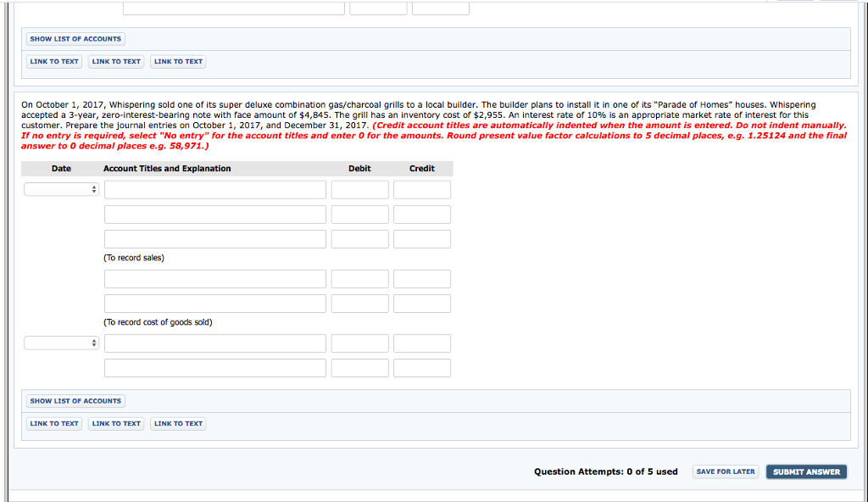Click credit field in first cost of goods sold row
Screen dimensions: 868x502
point(422,279)
